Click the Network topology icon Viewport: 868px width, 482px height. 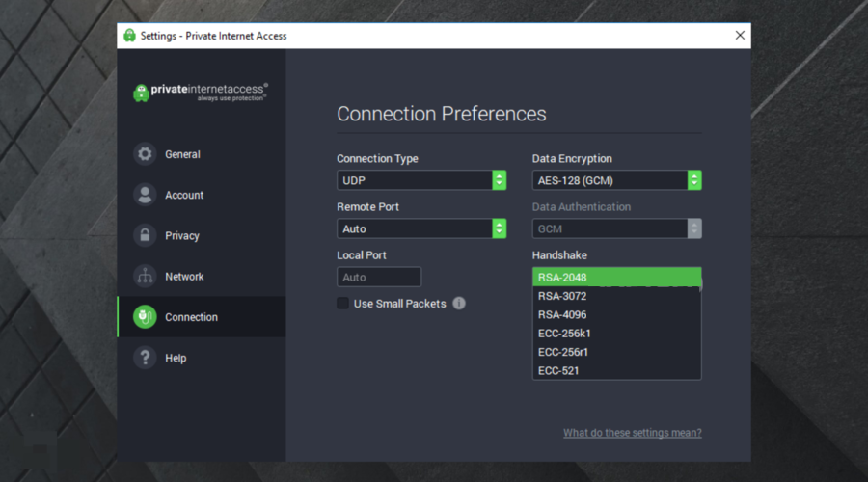tap(145, 276)
